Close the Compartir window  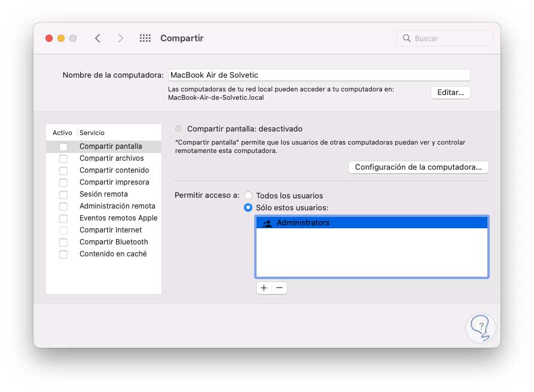(49, 38)
